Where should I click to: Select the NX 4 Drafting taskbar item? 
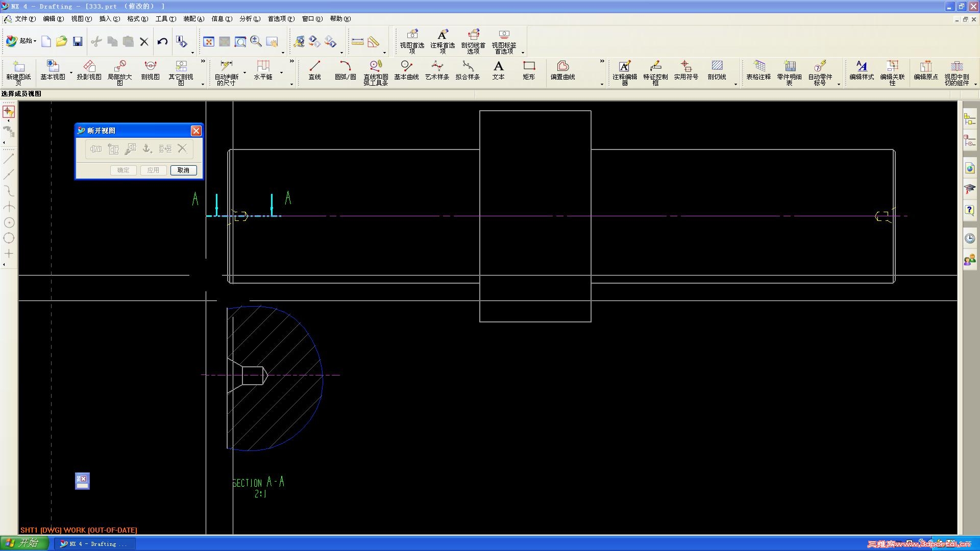pos(95,544)
